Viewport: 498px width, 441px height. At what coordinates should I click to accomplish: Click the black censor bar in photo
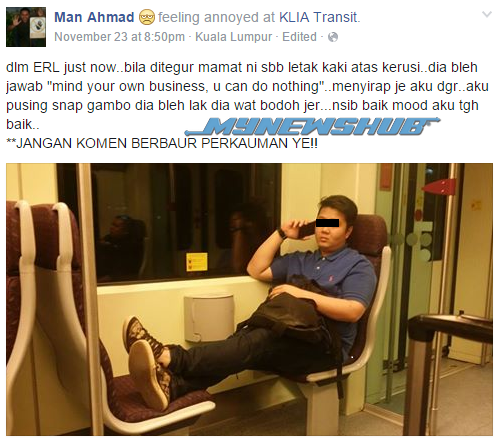pyautogui.click(x=327, y=223)
